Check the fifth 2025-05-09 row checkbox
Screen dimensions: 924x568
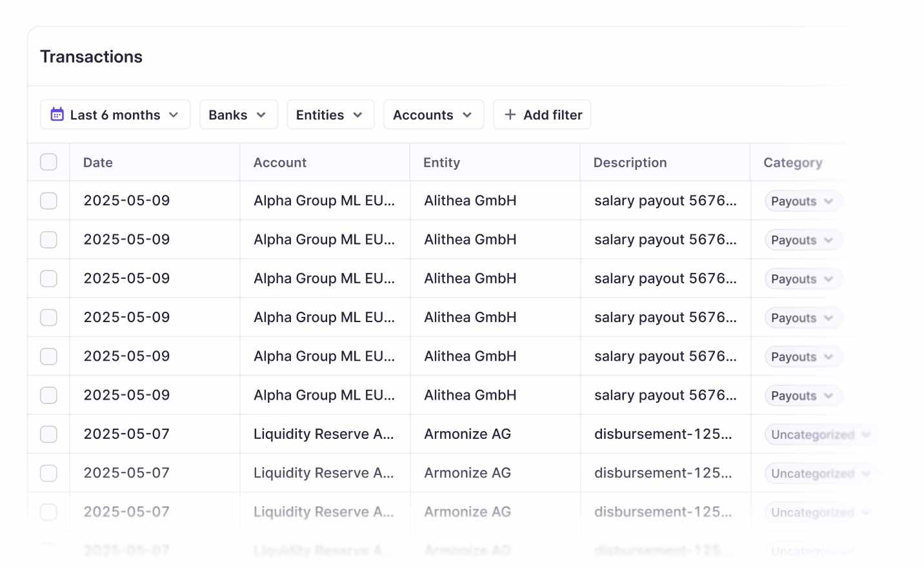pyautogui.click(x=48, y=356)
